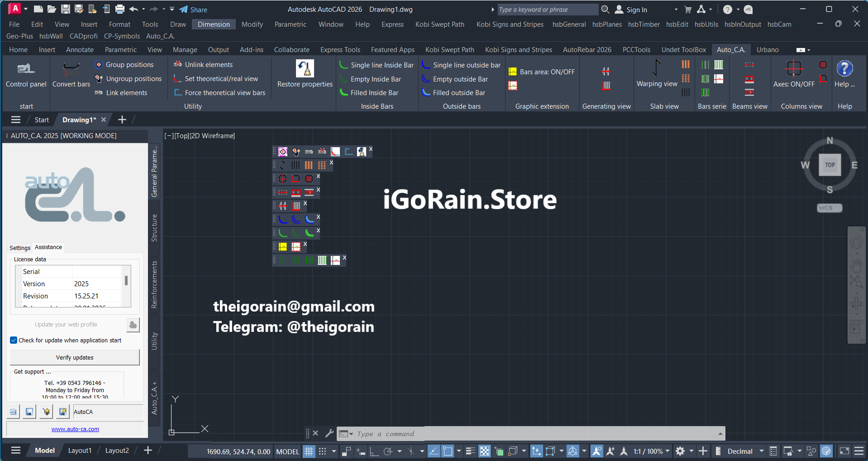Toggle snap mode in status bar

tap(322, 451)
